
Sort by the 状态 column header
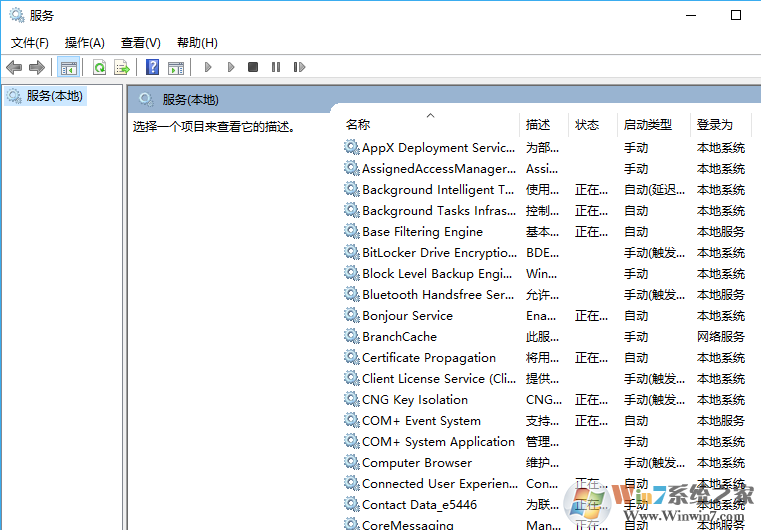(x=587, y=125)
